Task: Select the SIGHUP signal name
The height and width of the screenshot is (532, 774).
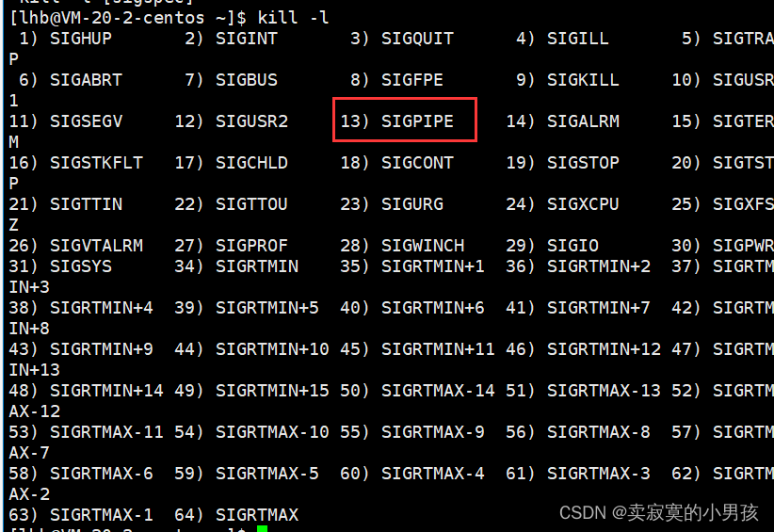Action: coord(81,39)
